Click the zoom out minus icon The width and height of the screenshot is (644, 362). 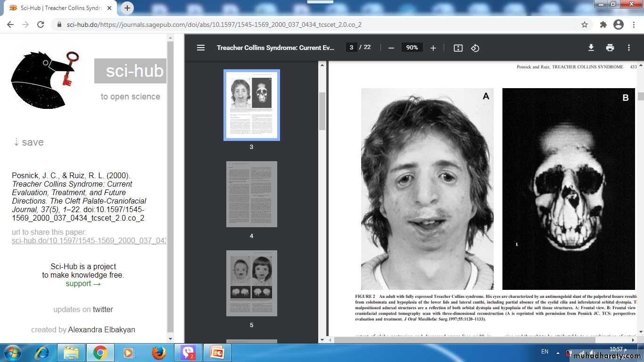pos(391,48)
